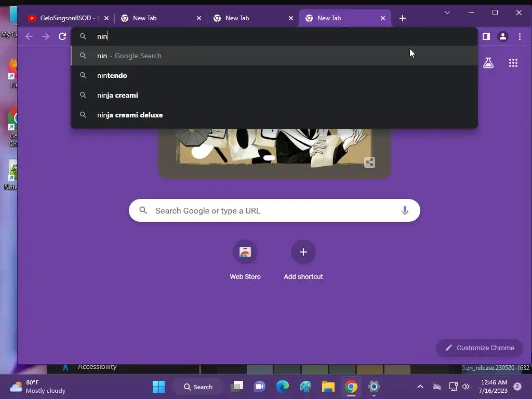Close the active New Tab
The width and height of the screenshot is (532, 399).
[x=383, y=18]
